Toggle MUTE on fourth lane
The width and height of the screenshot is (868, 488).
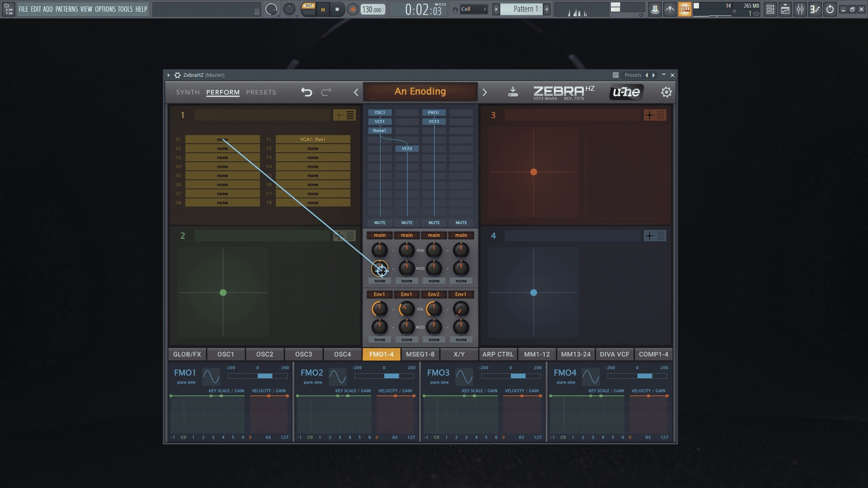[x=461, y=223]
